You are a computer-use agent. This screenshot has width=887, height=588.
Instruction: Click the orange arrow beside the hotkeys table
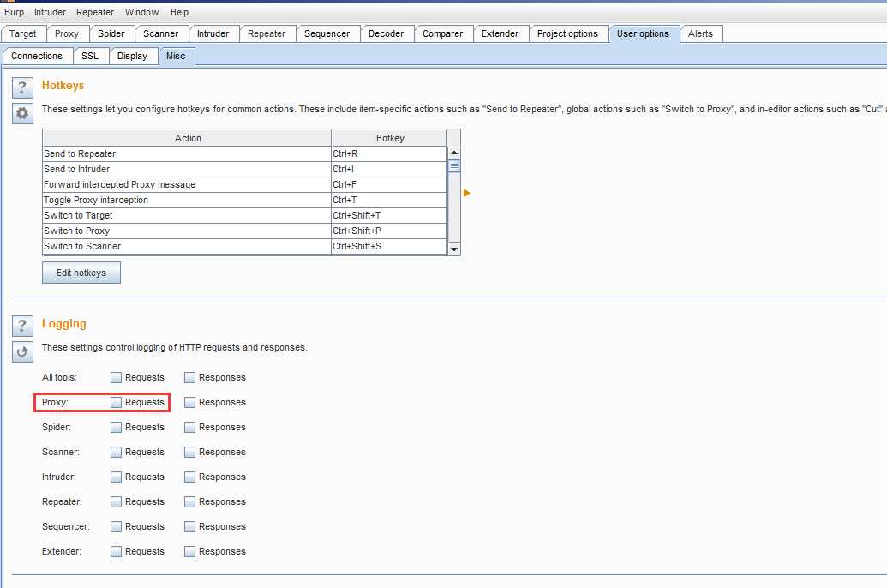coord(467,193)
